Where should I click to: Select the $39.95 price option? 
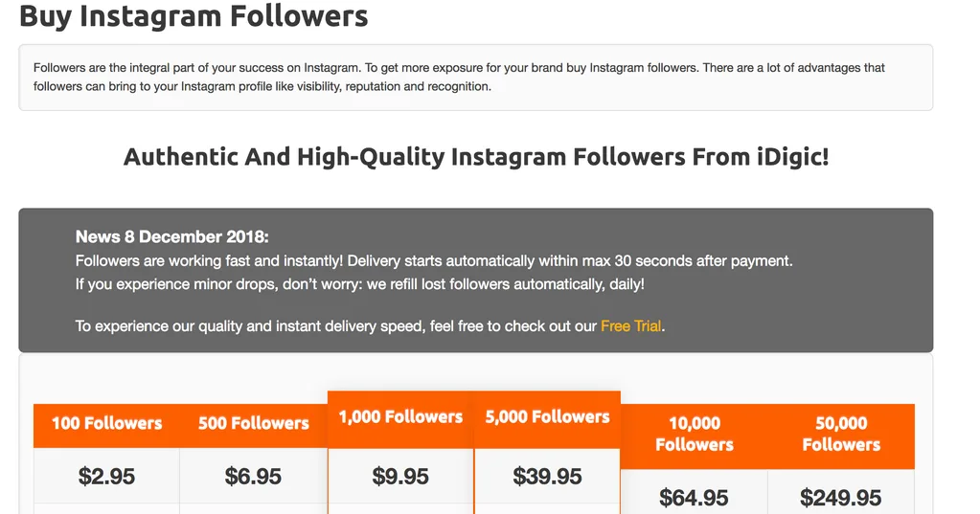(548, 476)
